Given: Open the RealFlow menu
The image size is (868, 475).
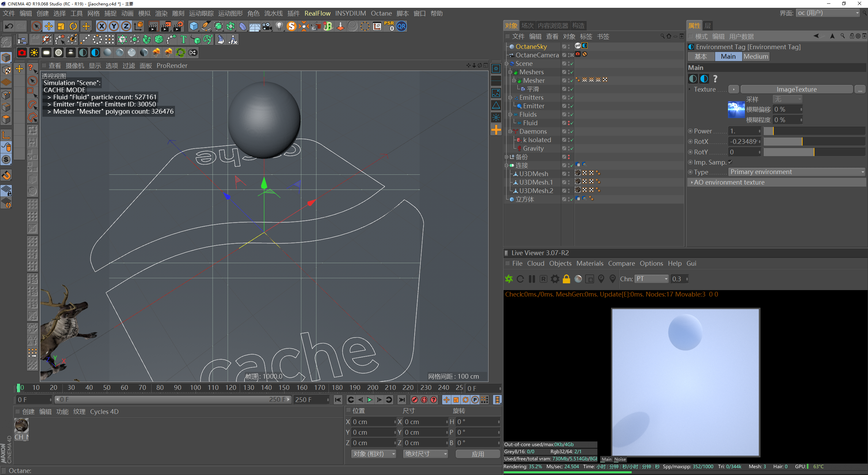Looking at the screenshot, I should 317,13.
